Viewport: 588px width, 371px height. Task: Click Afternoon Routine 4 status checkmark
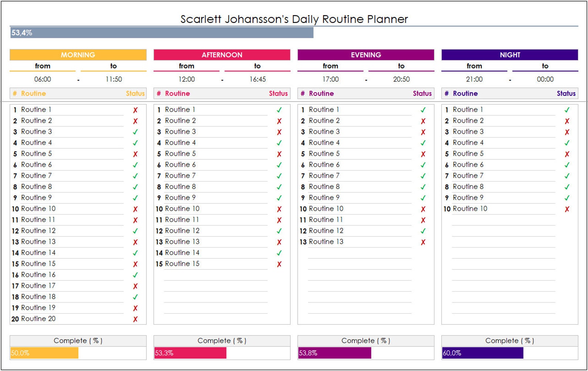tap(279, 143)
